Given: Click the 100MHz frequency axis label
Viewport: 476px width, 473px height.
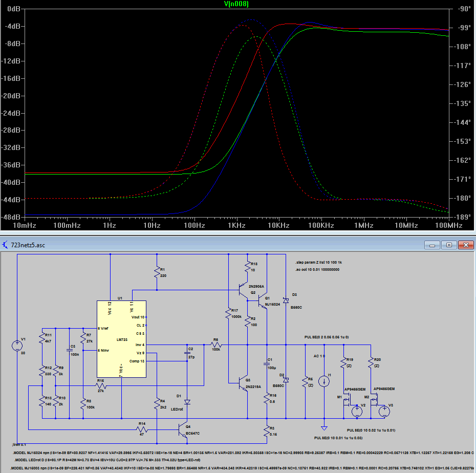Looking at the screenshot, I should pyautogui.click(x=449, y=225).
